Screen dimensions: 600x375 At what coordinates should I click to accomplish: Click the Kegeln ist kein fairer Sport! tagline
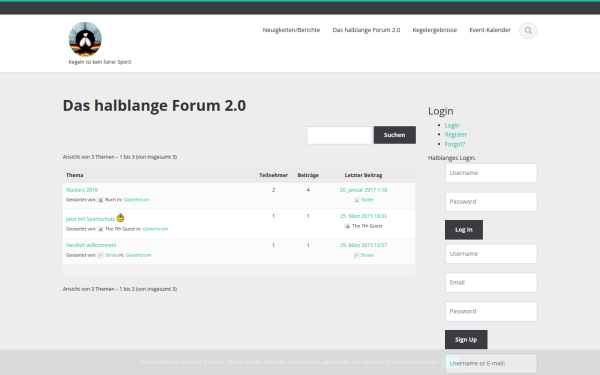[x=100, y=62]
